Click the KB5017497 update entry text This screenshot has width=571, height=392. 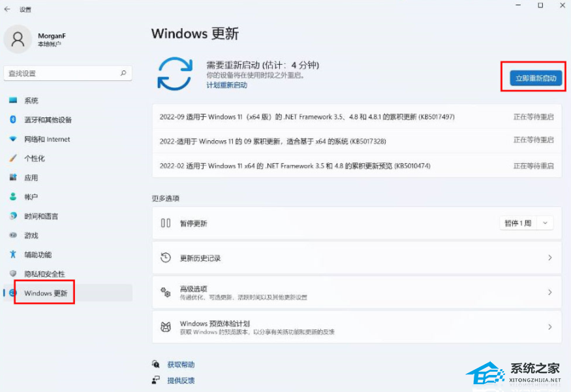pyautogui.click(x=307, y=117)
